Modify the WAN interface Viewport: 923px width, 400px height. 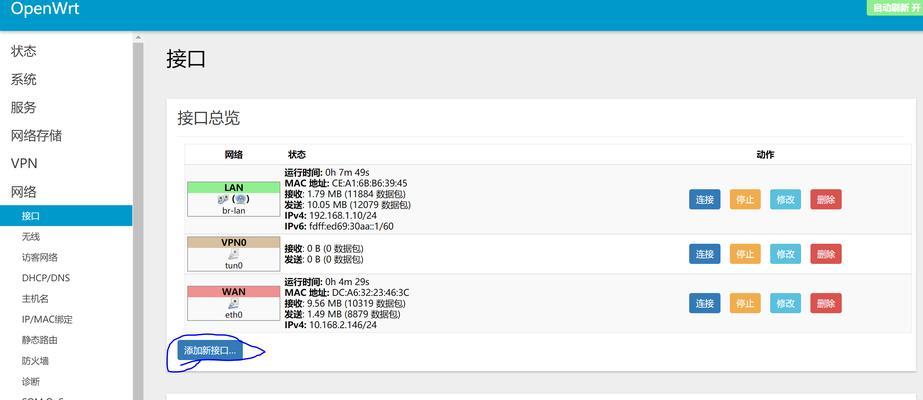tap(786, 304)
